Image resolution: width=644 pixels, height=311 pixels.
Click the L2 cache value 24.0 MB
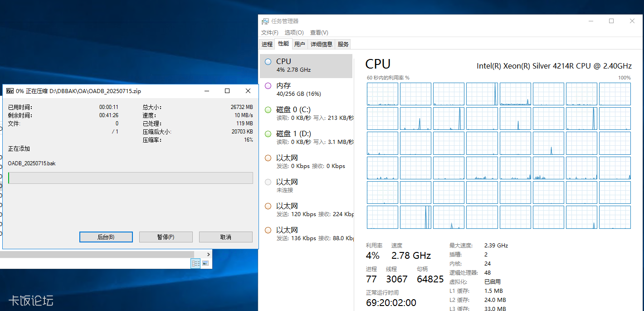coord(495,300)
